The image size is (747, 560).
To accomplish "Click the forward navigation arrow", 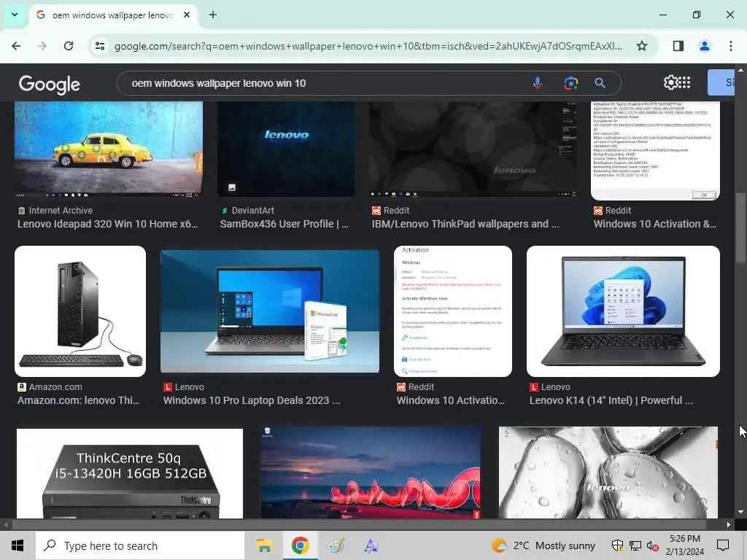I will tap(42, 46).
